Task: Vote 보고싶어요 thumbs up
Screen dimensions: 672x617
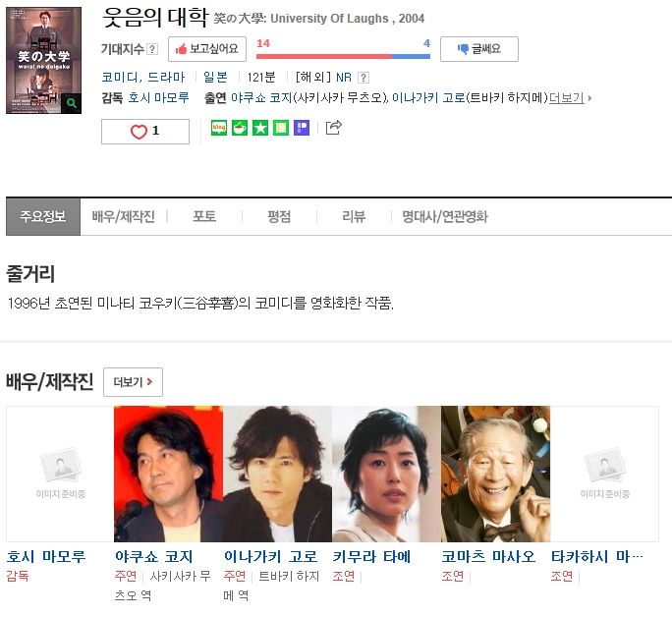Action: tap(207, 49)
